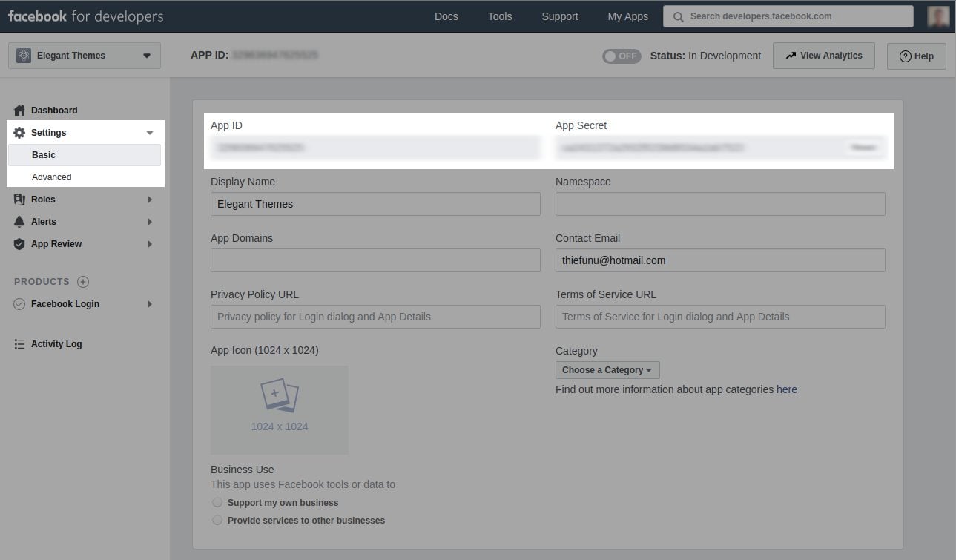This screenshot has height=560, width=956.
Task: Click inside the Contact Email field
Action: [x=719, y=260]
